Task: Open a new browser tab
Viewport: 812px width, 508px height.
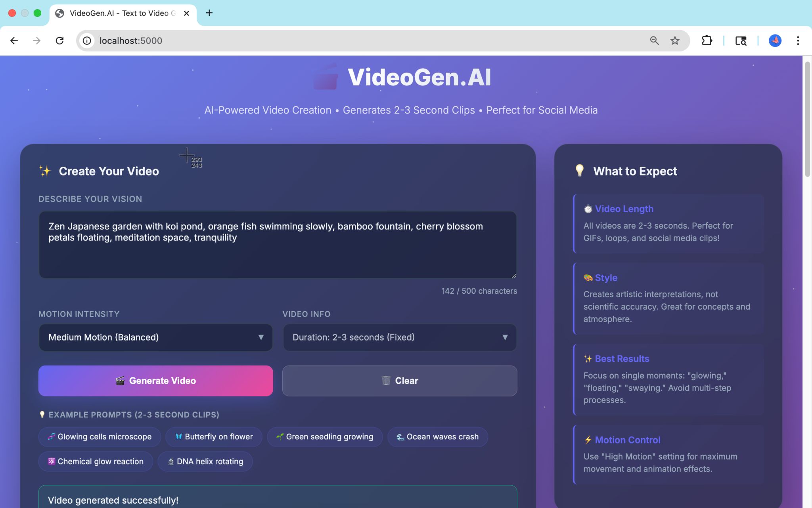Action: click(210, 13)
